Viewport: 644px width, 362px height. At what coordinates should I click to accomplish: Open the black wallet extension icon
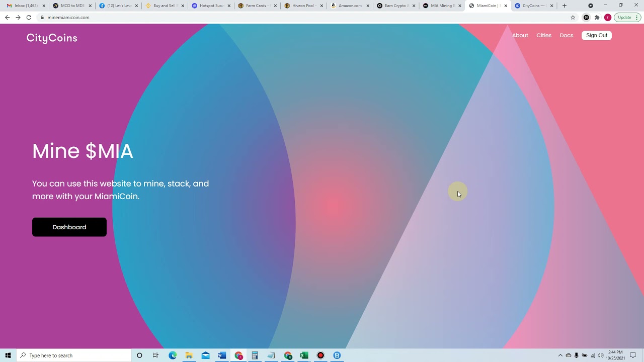pyautogui.click(x=586, y=17)
